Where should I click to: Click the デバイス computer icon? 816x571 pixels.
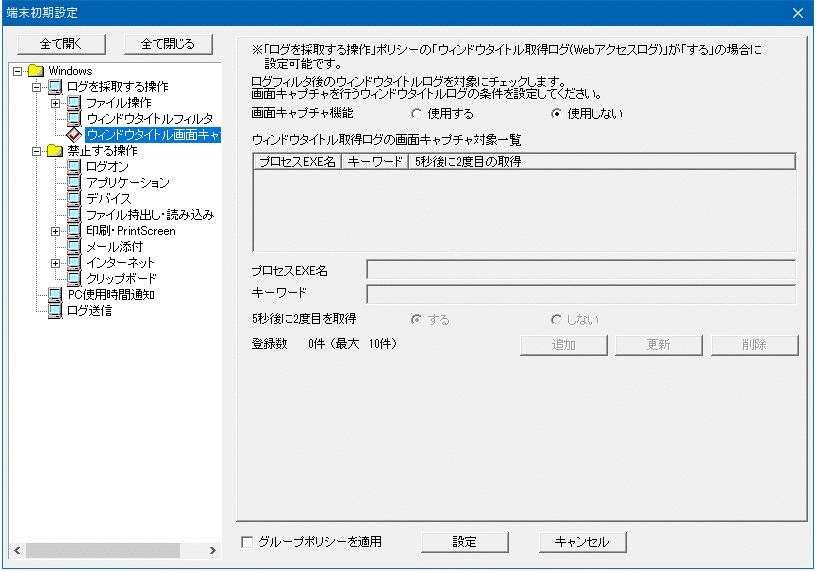pos(74,198)
